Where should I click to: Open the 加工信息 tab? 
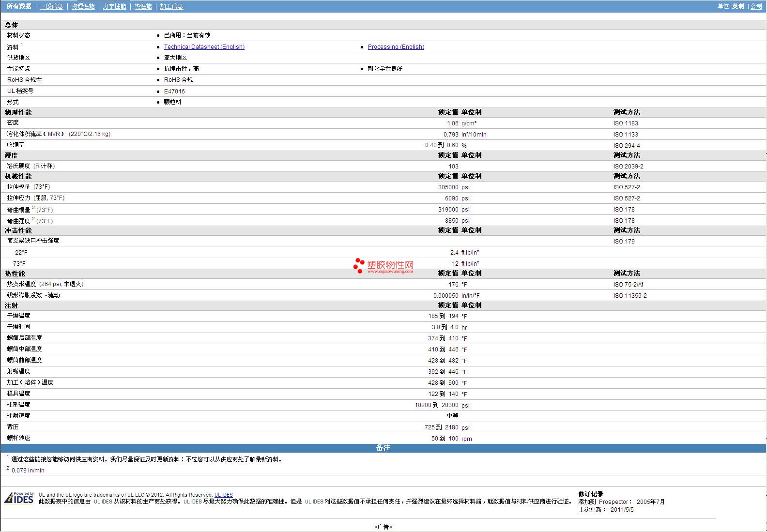pyautogui.click(x=171, y=6)
